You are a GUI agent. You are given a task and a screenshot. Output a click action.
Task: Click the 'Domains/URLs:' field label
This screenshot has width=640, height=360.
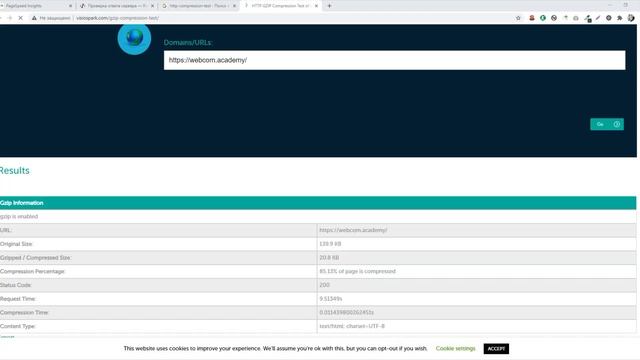pyautogui.click(x=188, y=42)
